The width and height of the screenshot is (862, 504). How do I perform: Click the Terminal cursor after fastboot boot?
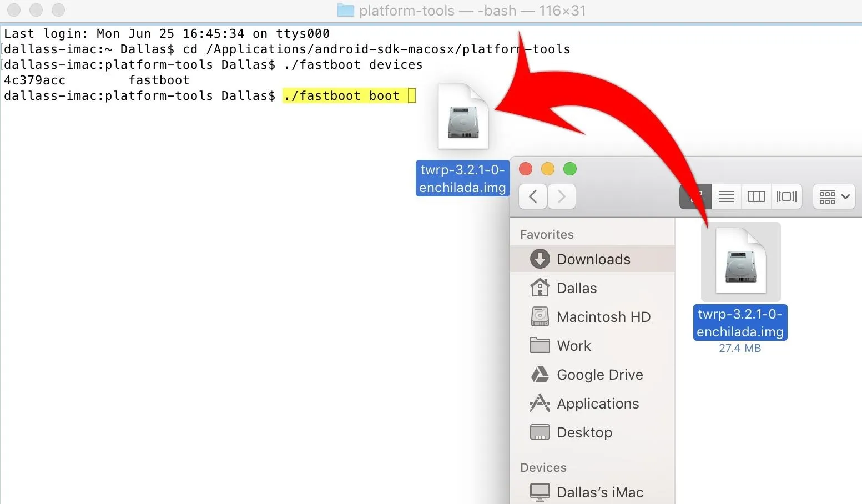point(412,95)
